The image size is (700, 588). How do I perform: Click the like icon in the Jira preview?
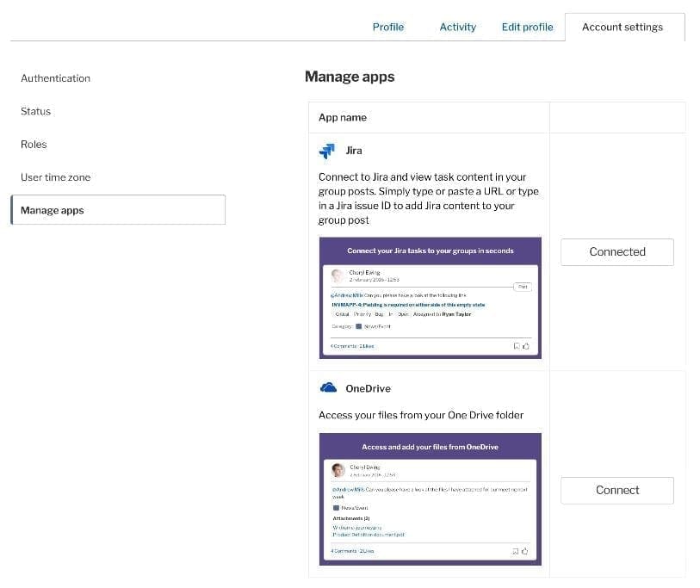(x=526, y=346)
